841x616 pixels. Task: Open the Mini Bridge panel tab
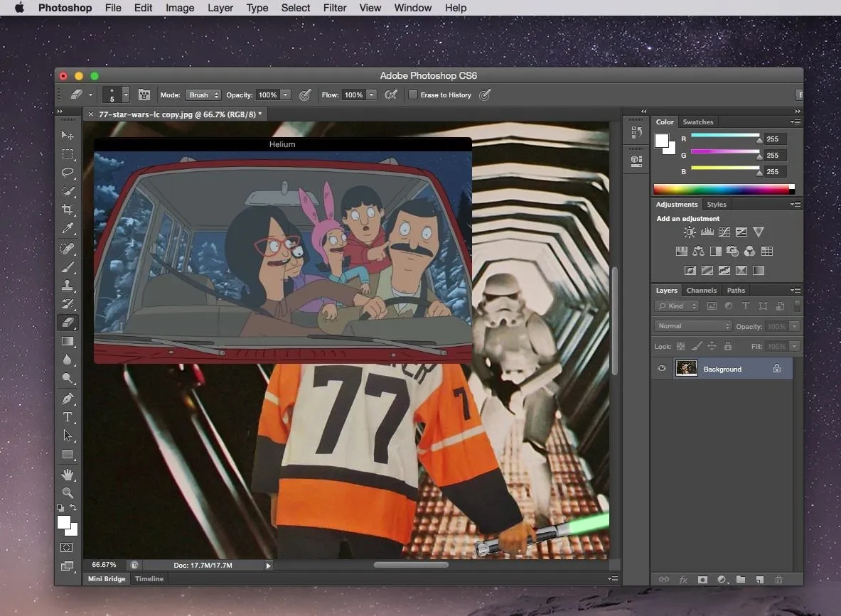(x=106, y=579)
